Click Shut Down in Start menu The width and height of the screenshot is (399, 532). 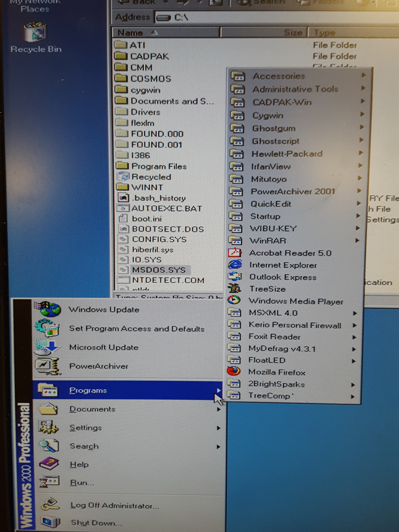pyautogui.click(x=96, y=523)
